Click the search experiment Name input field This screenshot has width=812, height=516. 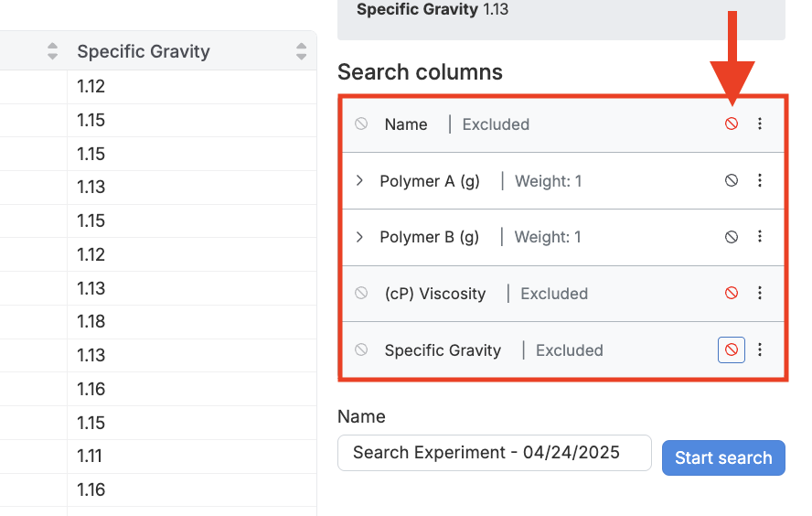click(494, 453)
